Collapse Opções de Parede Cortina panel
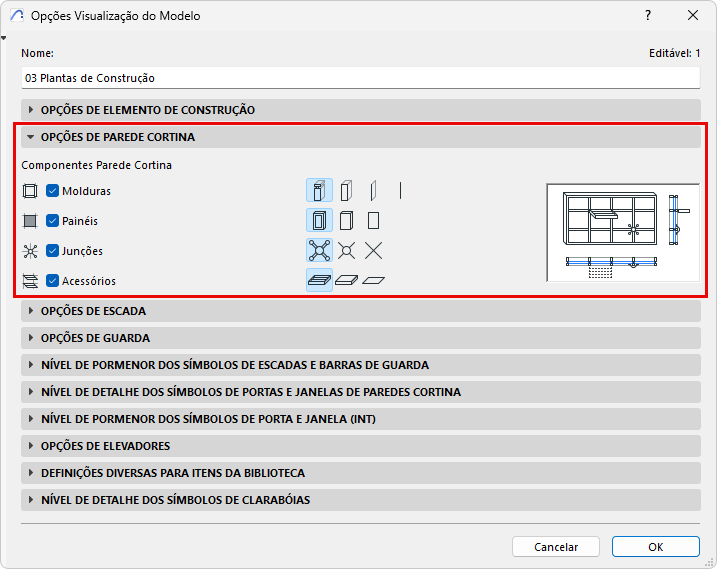The width and height of the screenshot is (717, 569). [x=361, y=137]
